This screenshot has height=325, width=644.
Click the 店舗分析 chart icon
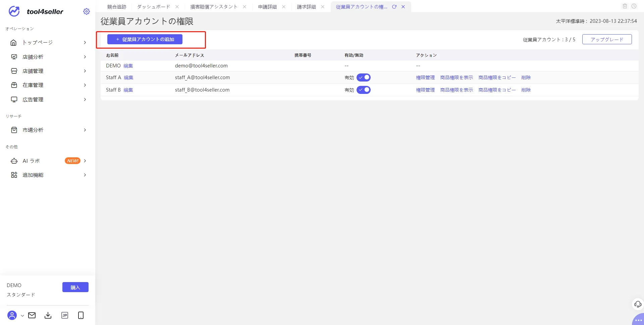pos(14,57)
